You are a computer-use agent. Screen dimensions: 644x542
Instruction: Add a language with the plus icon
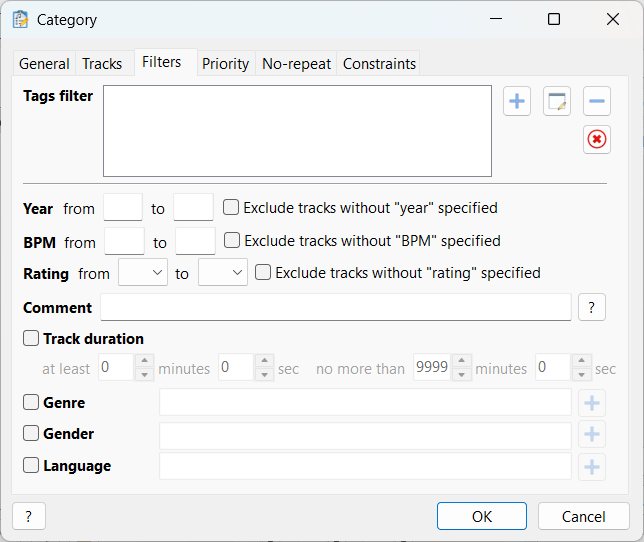[x=591, y=467]
